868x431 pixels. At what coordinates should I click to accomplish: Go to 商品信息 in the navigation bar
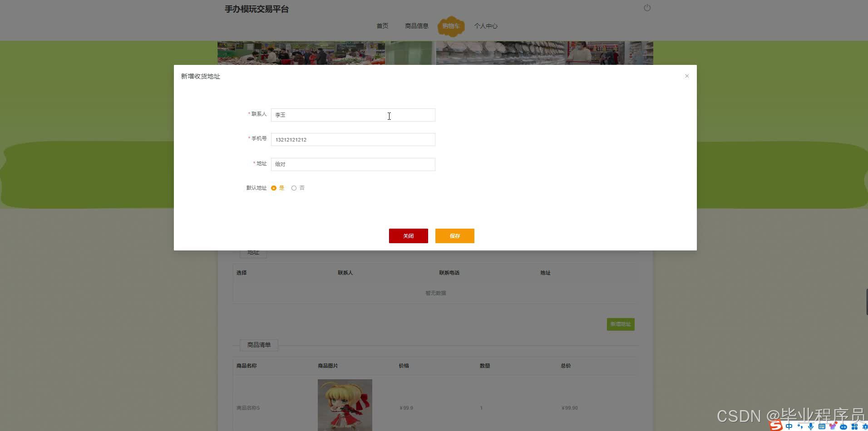(416, 26)
